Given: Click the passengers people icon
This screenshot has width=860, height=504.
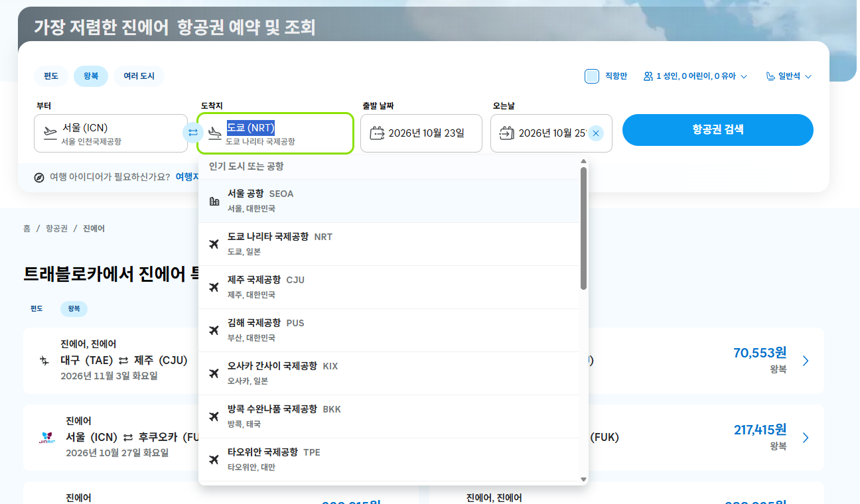Looking at the screenshot, I should [x=648, y=76].
